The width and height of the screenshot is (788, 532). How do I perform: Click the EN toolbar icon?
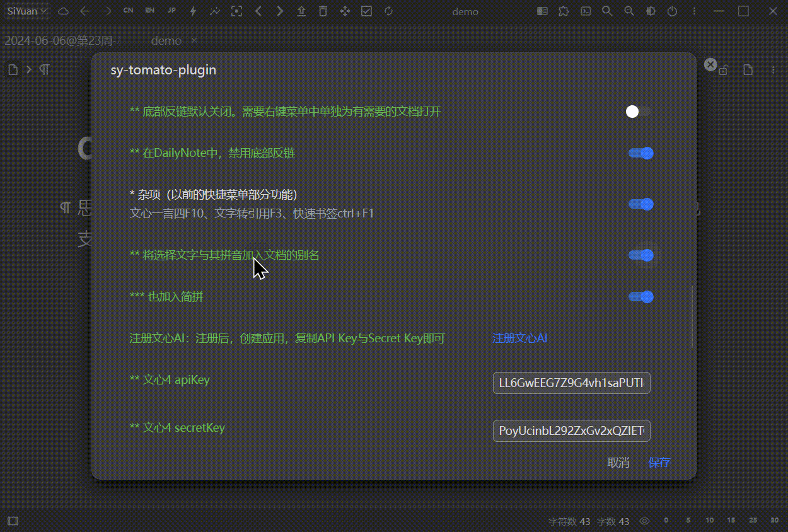click(x=149, y=11)
